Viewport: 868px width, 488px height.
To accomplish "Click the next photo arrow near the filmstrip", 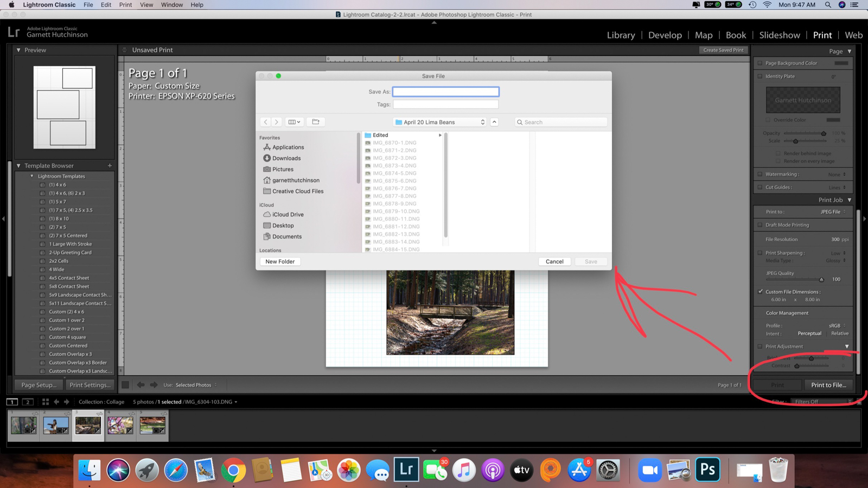I will click(67, 402).
